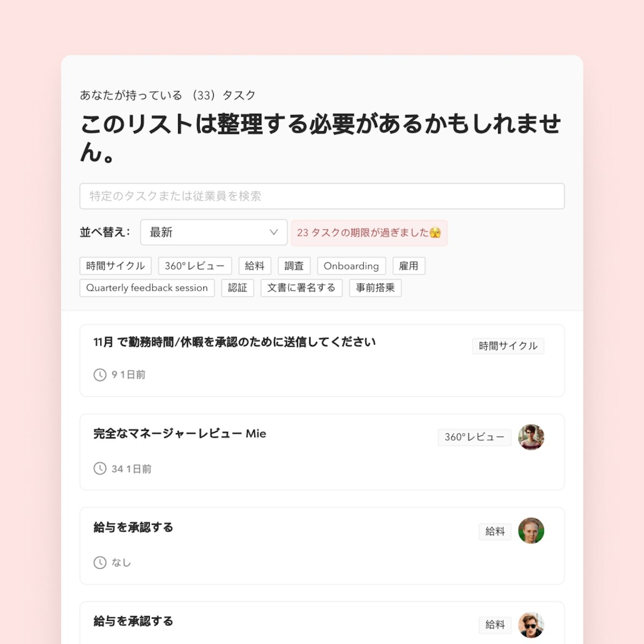The height and width of the screenshot is (644, 644).
Task: Focus the task or employee search field
Action: tap(322, 196)
